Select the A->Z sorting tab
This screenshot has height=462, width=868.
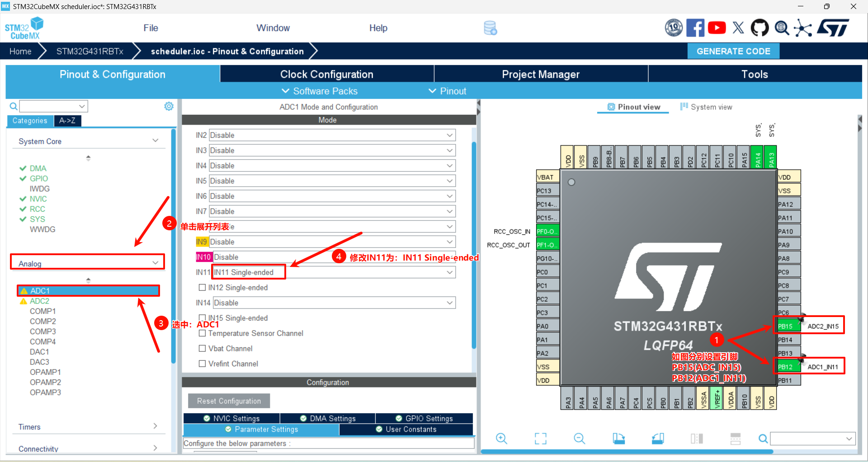[67, 121]
